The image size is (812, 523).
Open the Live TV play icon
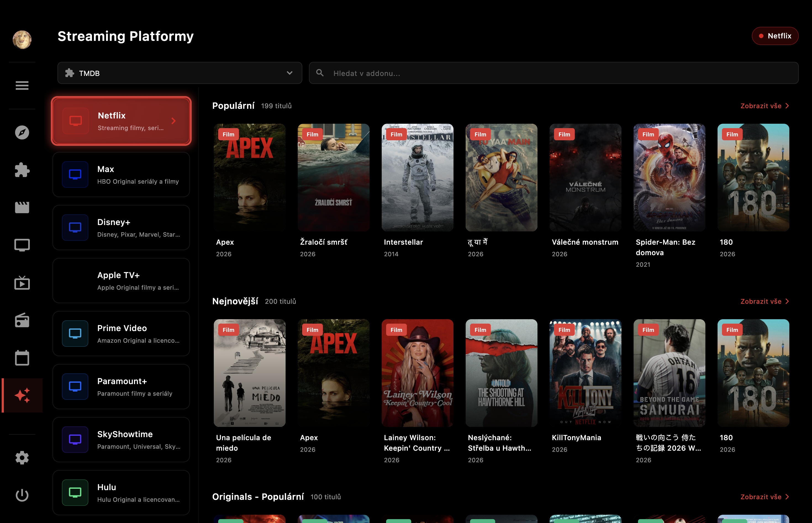22,282
